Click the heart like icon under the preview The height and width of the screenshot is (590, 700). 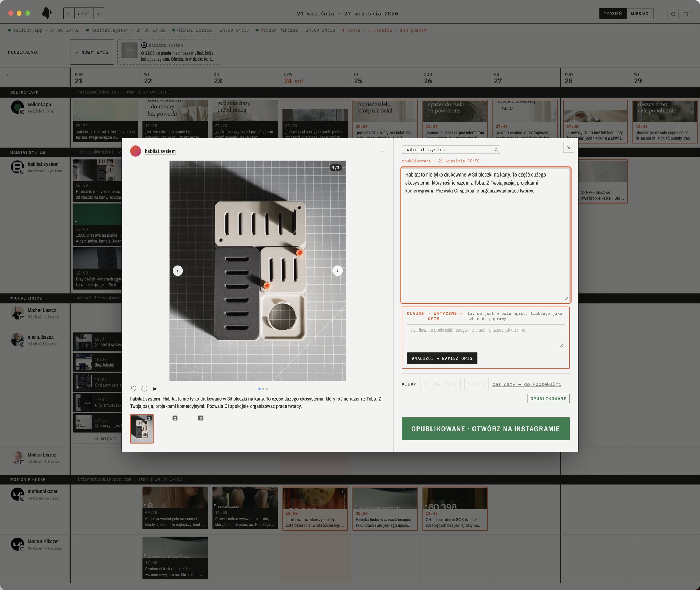(x=134, y=389)
